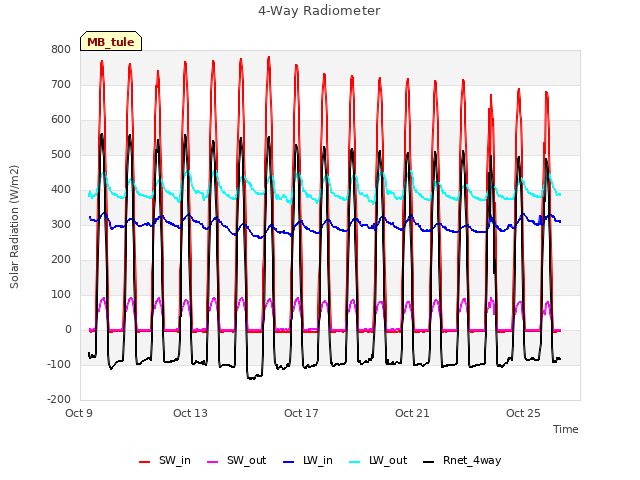Viewport: 640px width, 480px height.
Task: Click the 700 y-axis tick label
Action: tap(61, 84)
